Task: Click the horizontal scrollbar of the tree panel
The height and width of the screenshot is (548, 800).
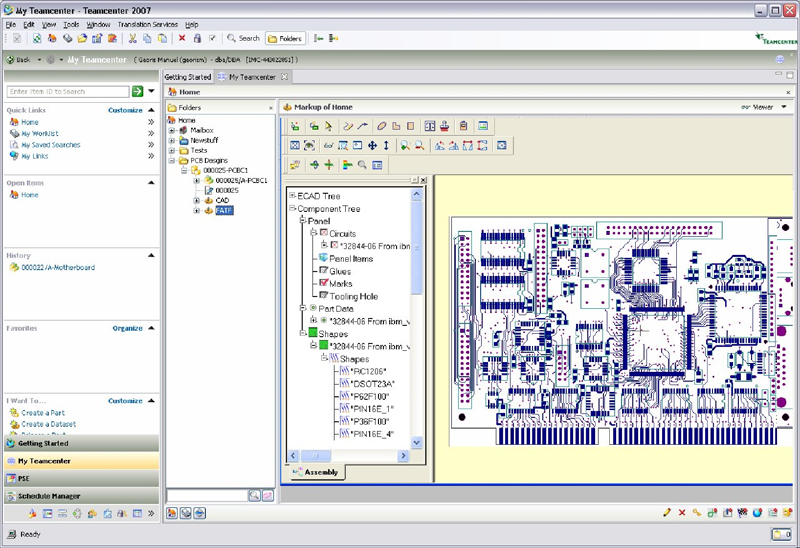Action: coord(348,455)
